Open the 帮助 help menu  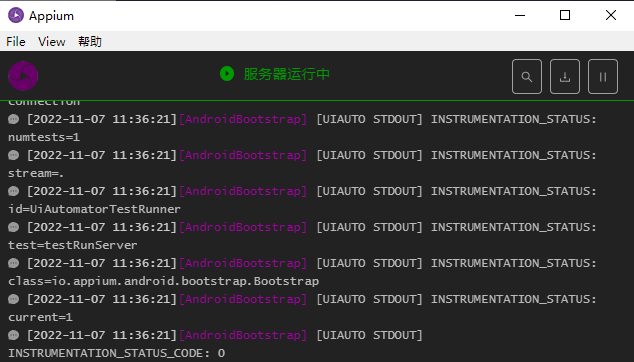[x=90, y=41]
